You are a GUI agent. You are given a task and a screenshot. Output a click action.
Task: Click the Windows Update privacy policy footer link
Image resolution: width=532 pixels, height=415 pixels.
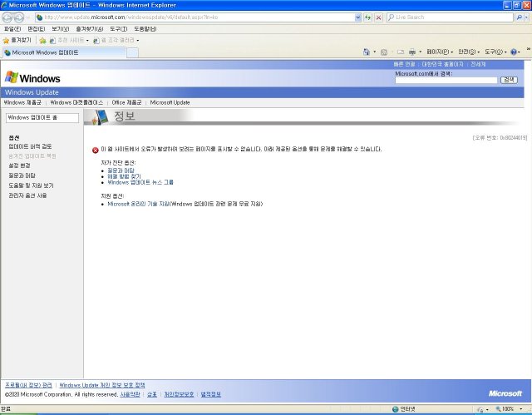click(x=102, y=385)
